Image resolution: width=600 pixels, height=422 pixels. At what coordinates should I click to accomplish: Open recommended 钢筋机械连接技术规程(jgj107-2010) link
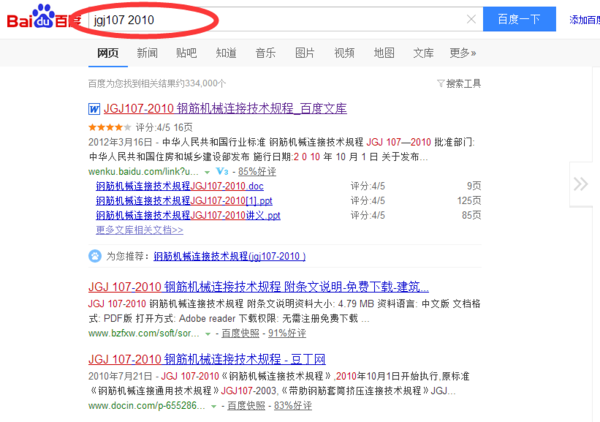tap(230, 256)
